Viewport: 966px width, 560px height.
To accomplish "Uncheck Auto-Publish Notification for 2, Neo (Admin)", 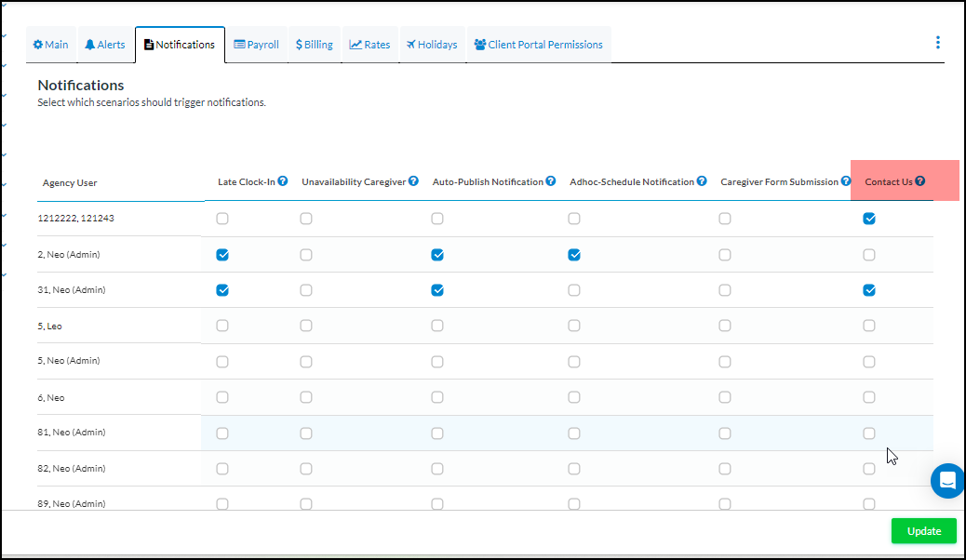I will click(437, 254).
